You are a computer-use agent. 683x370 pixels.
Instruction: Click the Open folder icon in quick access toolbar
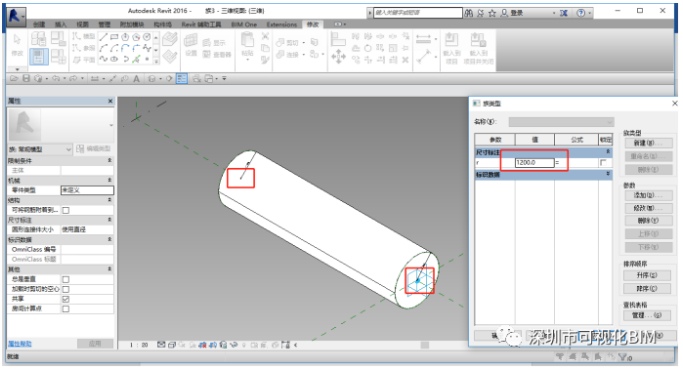pyautogui.click(x=14, y=78)
